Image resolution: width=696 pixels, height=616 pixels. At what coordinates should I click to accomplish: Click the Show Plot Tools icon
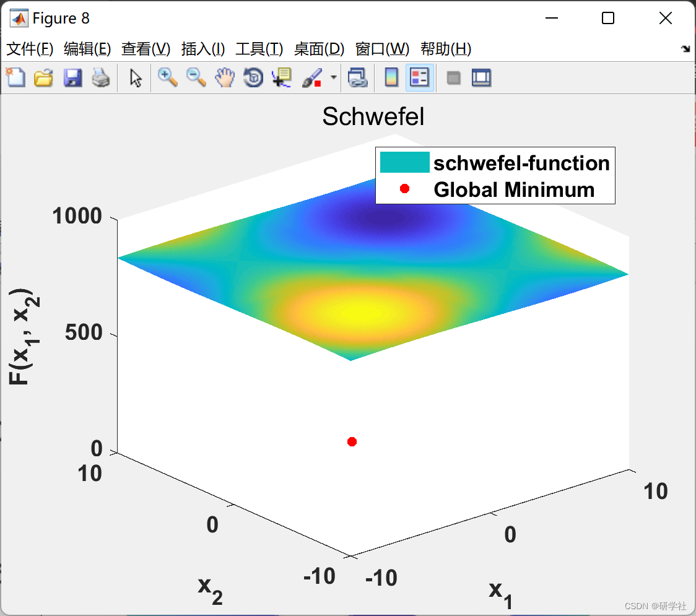coord(481,77)
